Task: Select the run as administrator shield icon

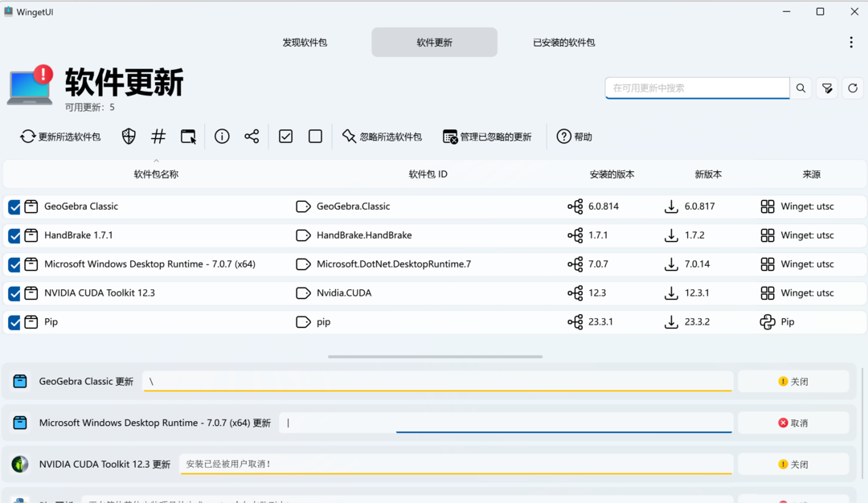Action: click(129, 136)
